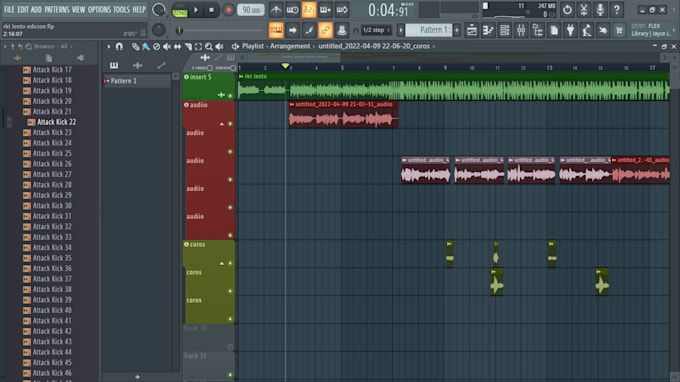The width and height of the screenshot is (680, 382).
Task: Open the Pattern 1 selector dropdown
Action: tap(430, 30)
